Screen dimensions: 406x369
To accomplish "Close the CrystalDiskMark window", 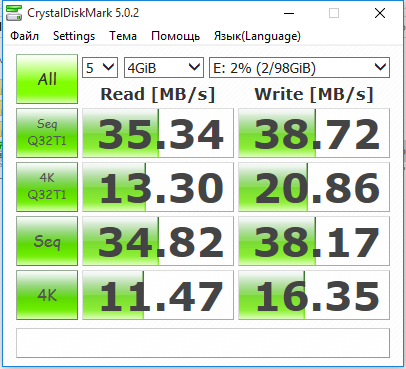I will click(380, 13).
